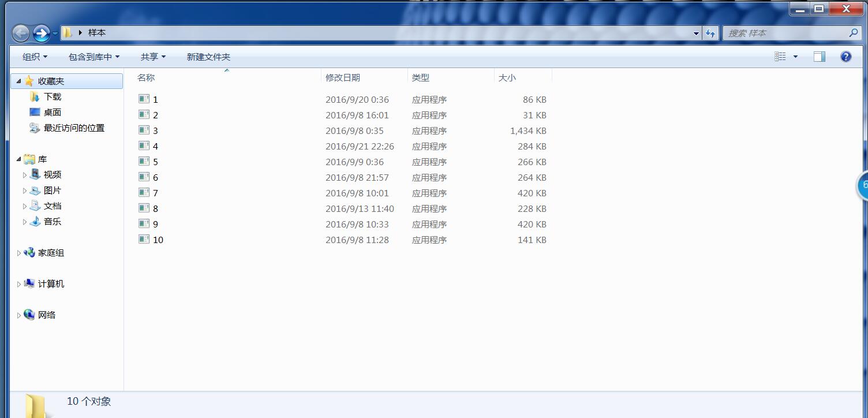Open the 共享 menu

click(153, 57)
